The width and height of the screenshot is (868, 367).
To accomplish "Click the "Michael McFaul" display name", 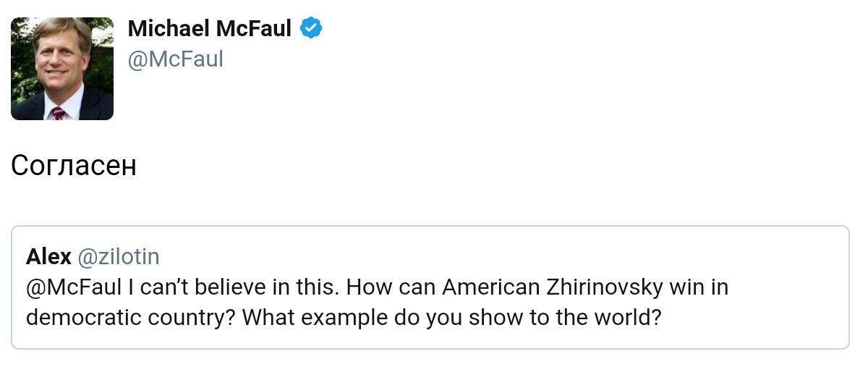I will tap(210, 29).
